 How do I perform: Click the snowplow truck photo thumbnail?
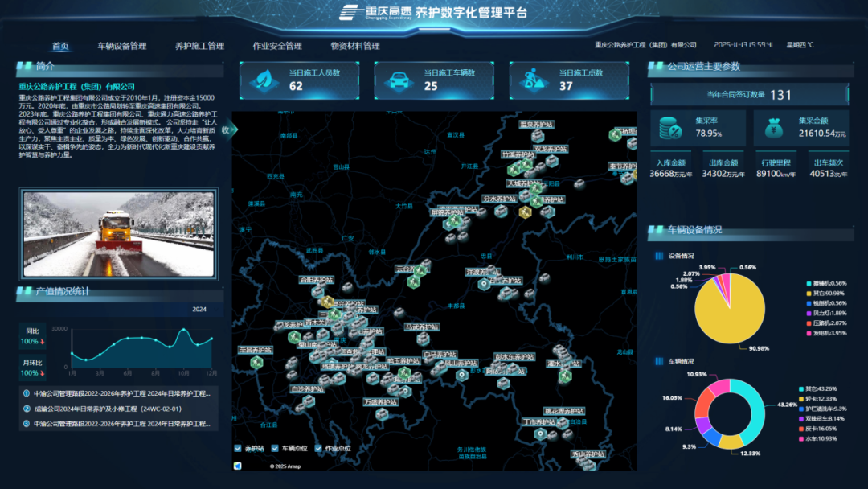119,234
